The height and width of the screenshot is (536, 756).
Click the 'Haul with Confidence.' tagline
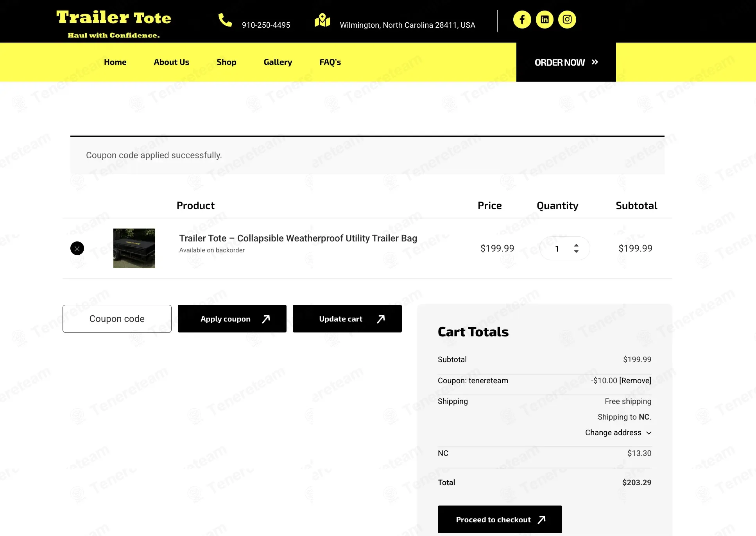pyautogui.click(x=114, y=35)
